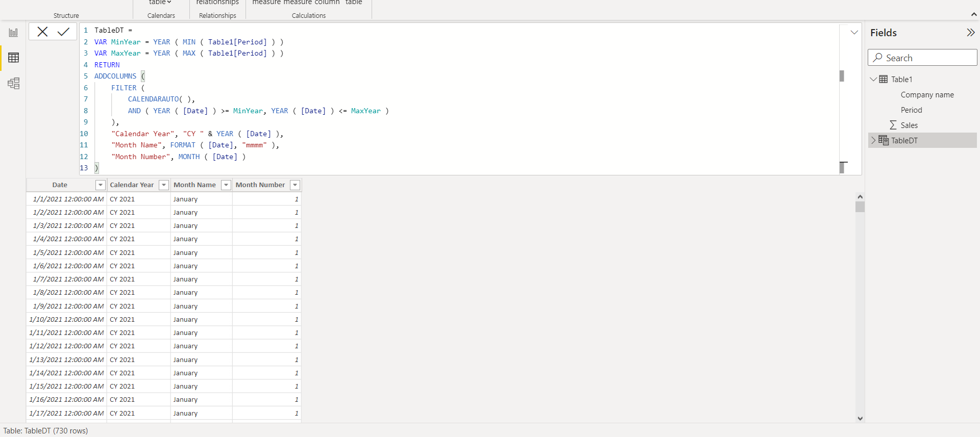Click the magnifier icon in the Search box
The width and height of the screenshot is (980, 437).
coord(877,58)
